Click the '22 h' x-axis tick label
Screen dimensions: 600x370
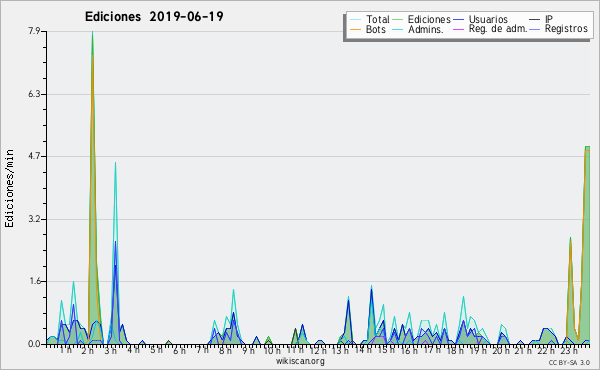[546, 350]
